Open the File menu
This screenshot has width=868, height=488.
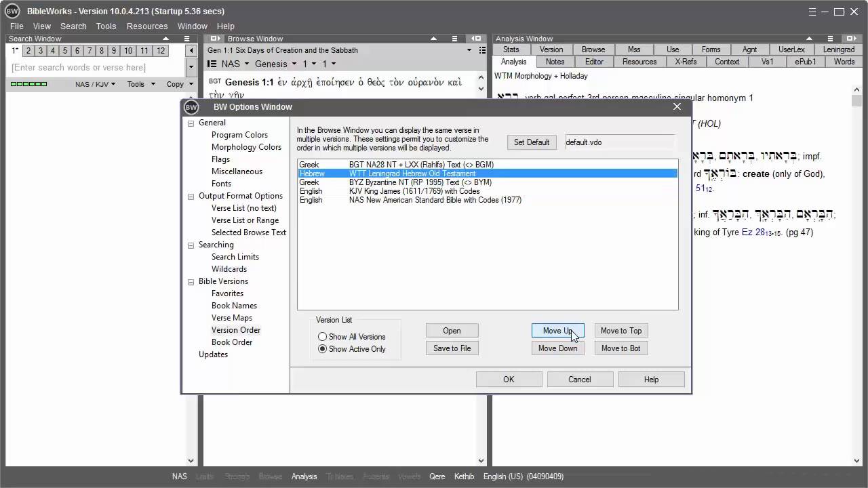coord(16,26)
